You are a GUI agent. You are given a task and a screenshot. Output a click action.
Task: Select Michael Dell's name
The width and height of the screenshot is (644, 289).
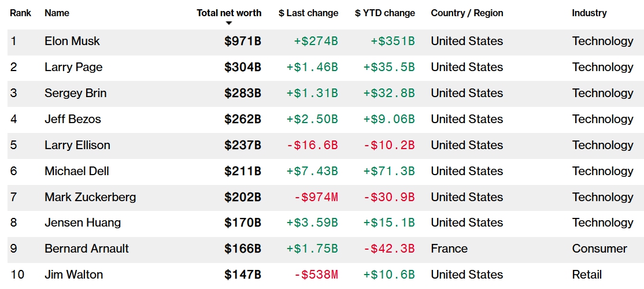pos(77,171)
